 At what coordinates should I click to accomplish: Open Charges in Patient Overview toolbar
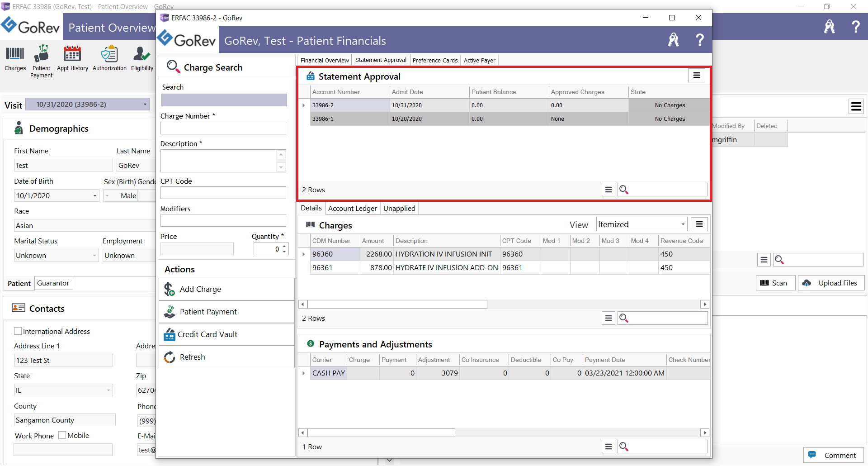click(x=15, y=59)
